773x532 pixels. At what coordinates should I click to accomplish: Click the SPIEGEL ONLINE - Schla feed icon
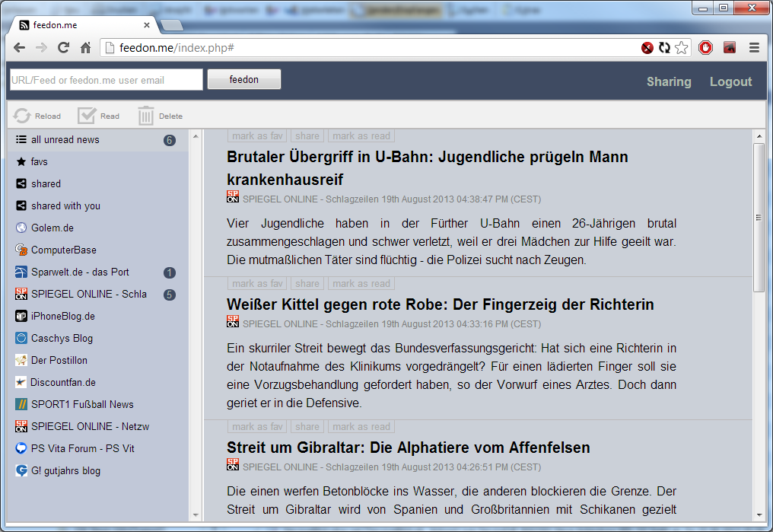coord(21,294)
